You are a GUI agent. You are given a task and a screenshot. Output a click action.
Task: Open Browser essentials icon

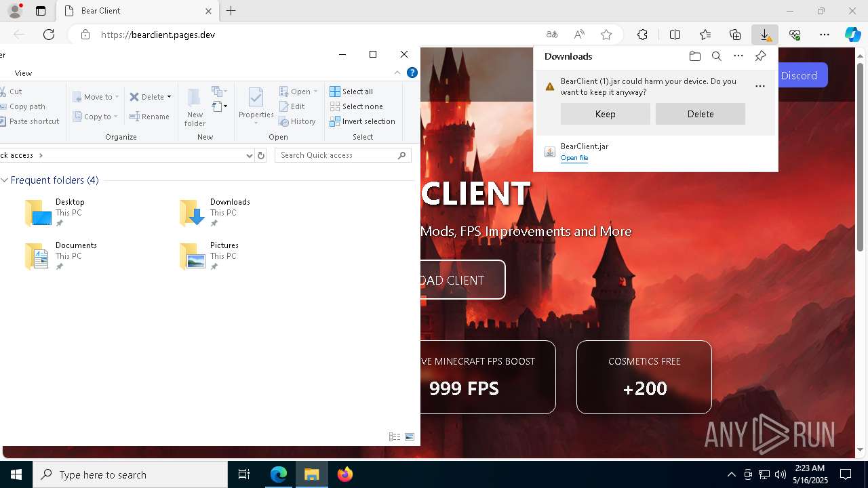795,35
